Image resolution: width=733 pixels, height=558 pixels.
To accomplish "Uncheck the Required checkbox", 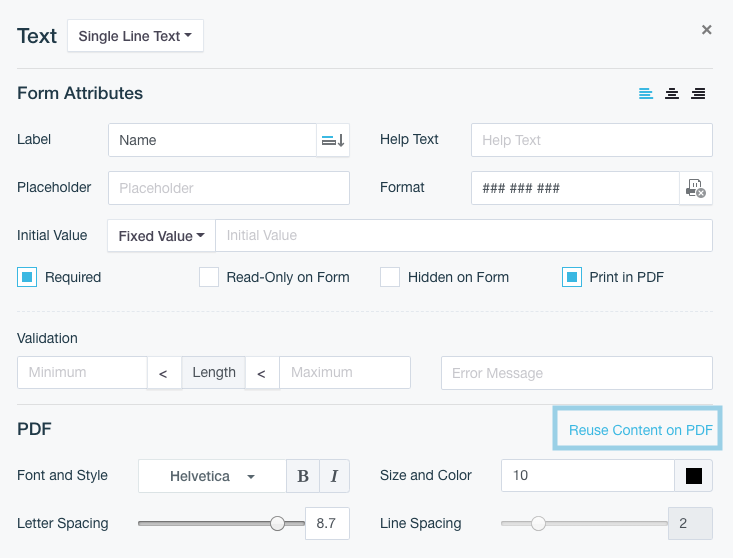I will [27, 277].
